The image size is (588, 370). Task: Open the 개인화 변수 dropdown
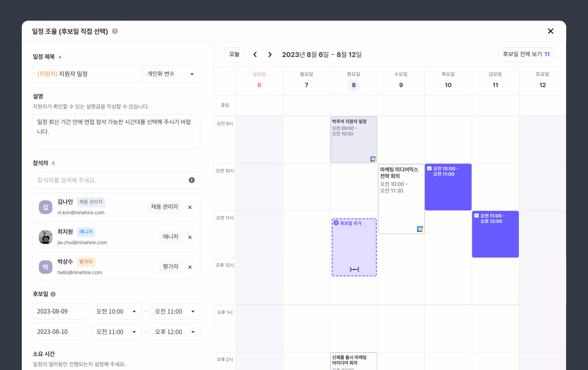(x=171, y=74)
